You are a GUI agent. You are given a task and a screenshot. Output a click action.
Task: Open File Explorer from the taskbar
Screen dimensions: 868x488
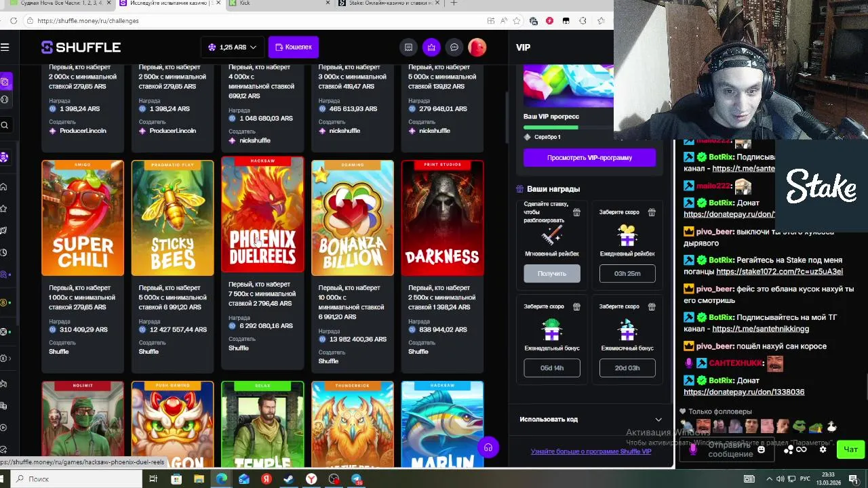click(199, 479)
